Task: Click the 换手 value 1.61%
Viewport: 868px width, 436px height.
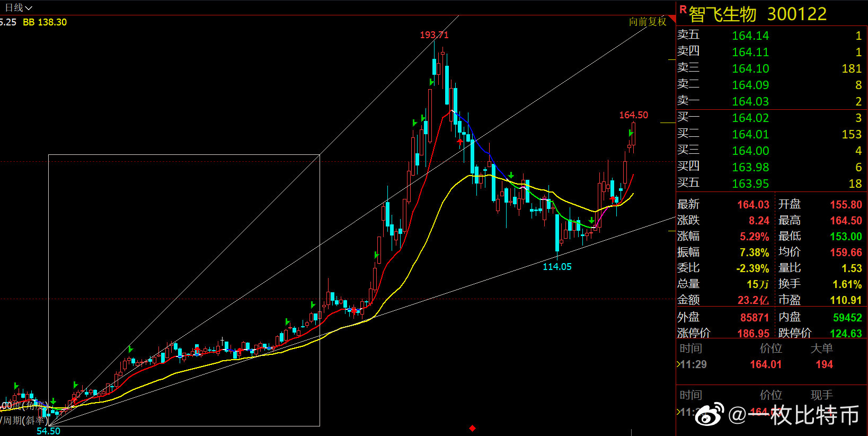Action: 847,284
